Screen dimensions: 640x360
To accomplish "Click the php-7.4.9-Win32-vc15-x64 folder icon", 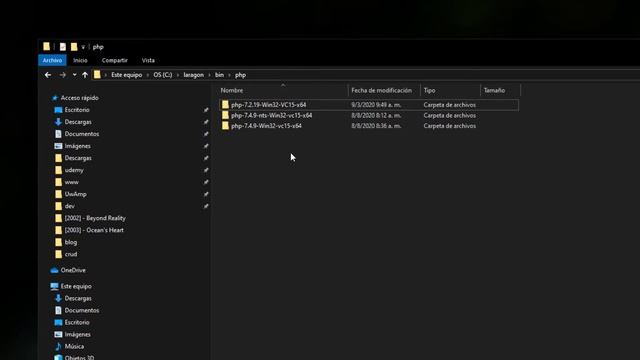I will [x=225, y=126].
